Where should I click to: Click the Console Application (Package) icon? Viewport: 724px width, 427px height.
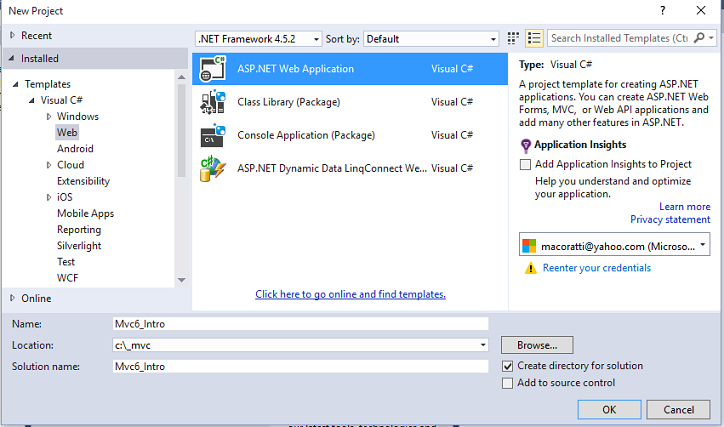[x=213, y=135]
